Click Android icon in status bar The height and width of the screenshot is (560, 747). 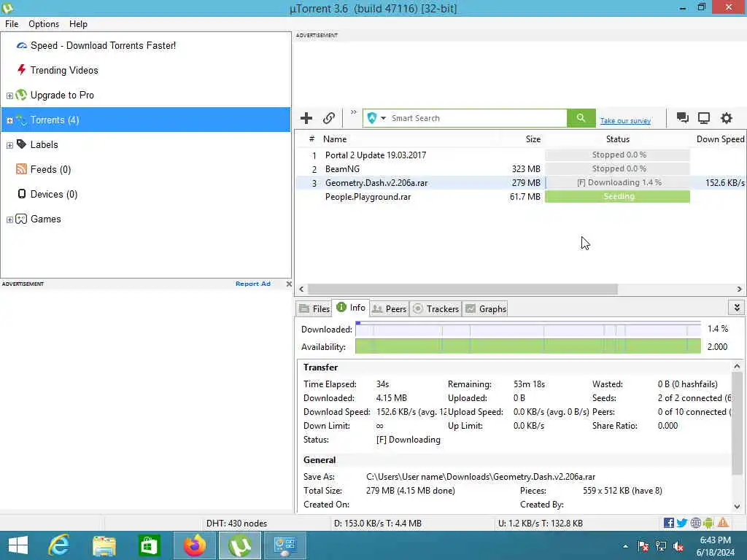[709, 524]
